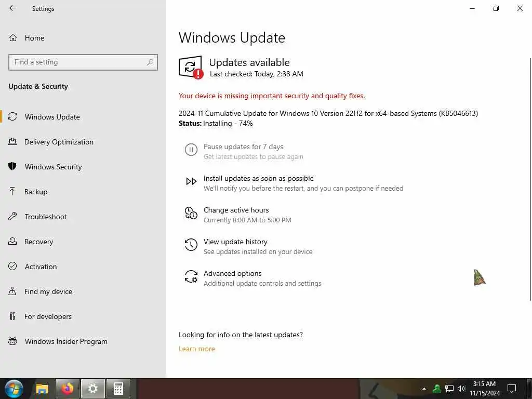
Task: Click the Status: Installing - 74% text
Action: pos(216,123)
